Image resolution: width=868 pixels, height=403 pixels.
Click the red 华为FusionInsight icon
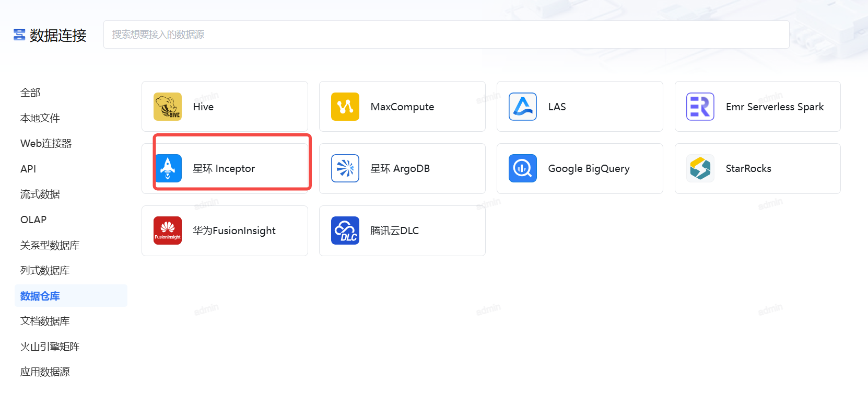(168, 231)
